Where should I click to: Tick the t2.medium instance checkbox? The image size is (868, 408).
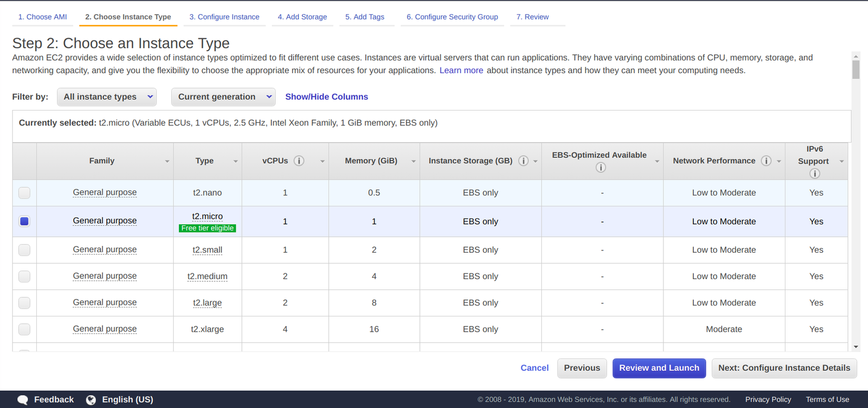click(x=24, y=276)
